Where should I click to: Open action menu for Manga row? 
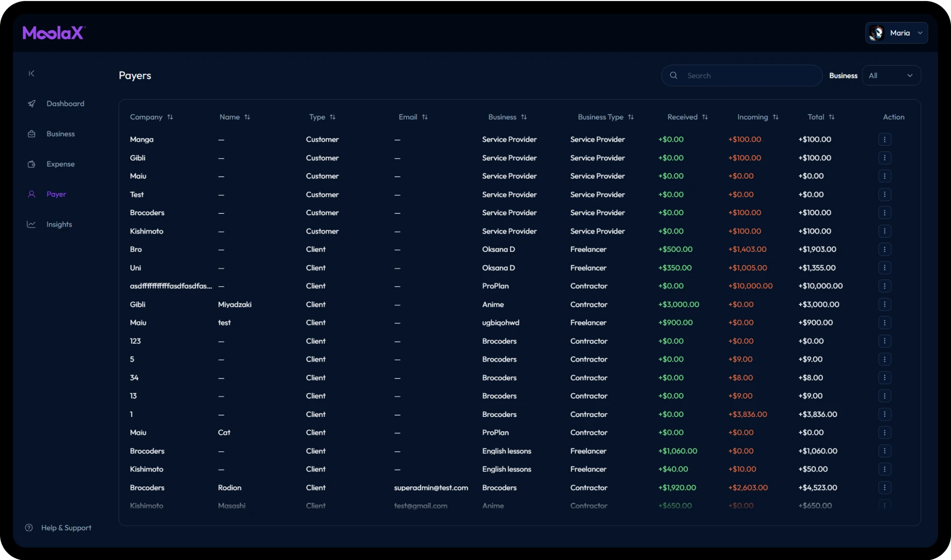[x=885, y=139]
